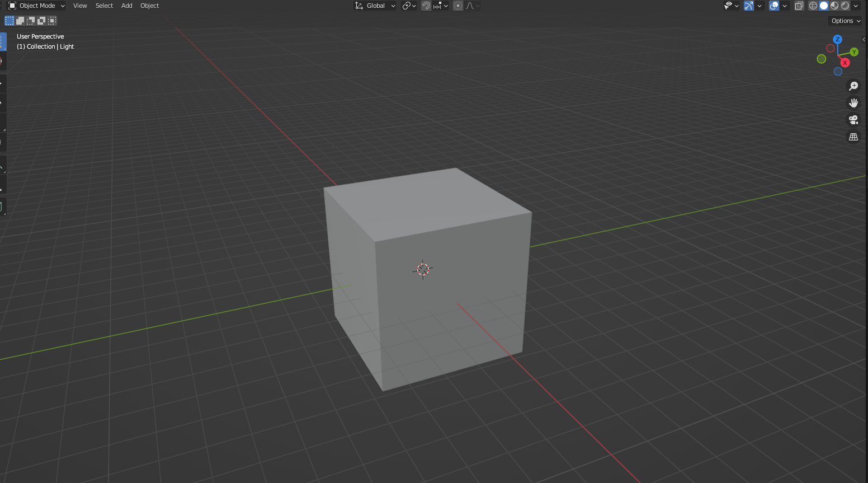Switch to Material Preview shading
Screen dimensions: 868x483
click(x=834, y=6)
